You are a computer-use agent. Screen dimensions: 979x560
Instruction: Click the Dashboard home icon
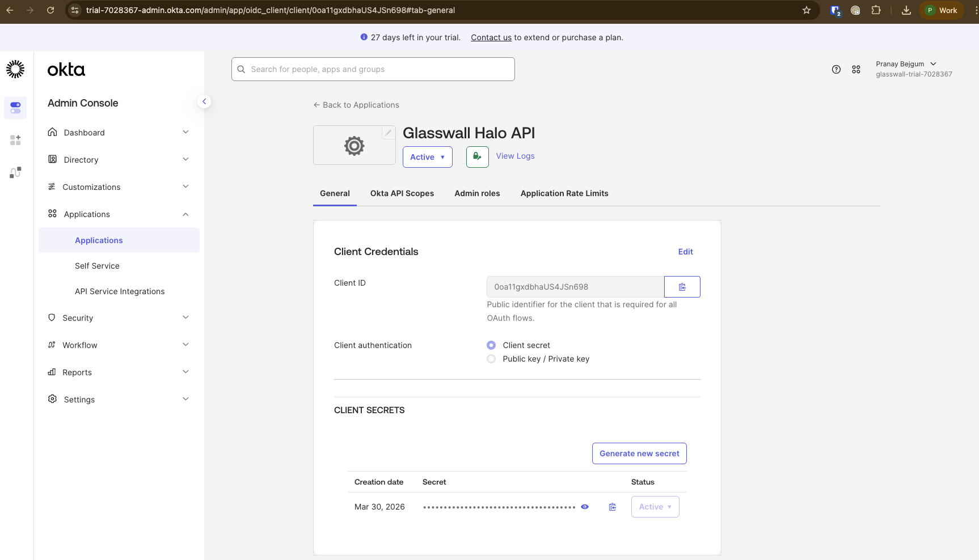coord(52,132)
